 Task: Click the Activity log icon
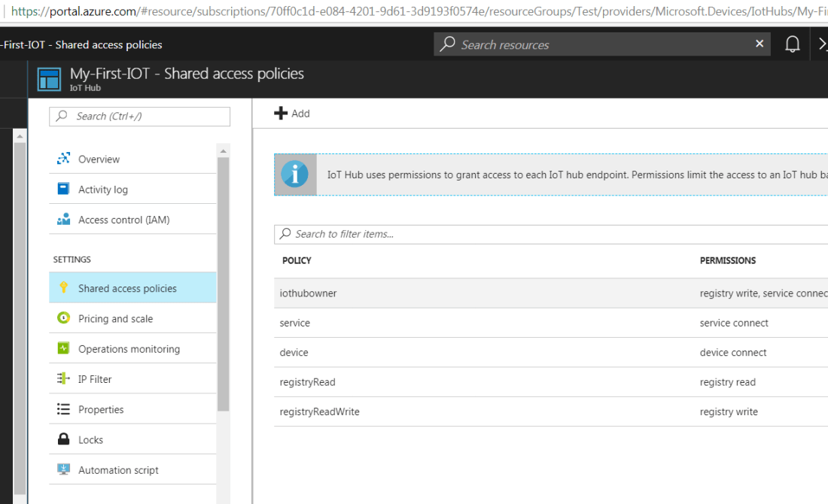[64, 190]
